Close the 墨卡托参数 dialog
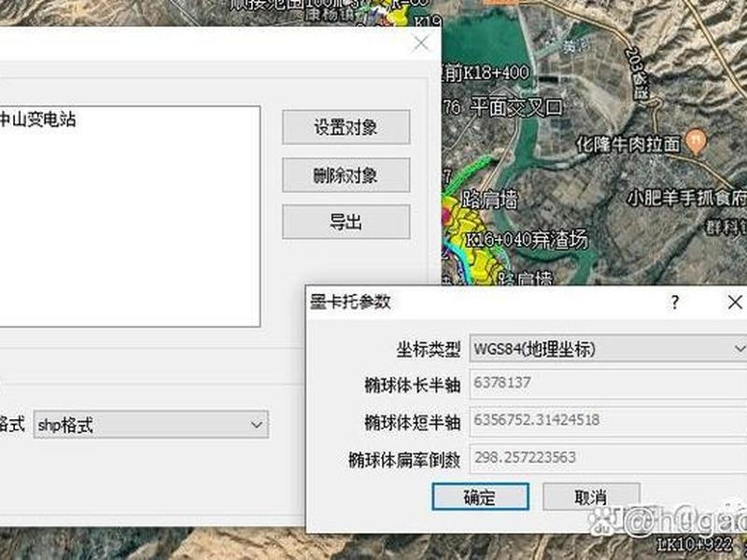The image size is (747, 560). pos(735,301)
